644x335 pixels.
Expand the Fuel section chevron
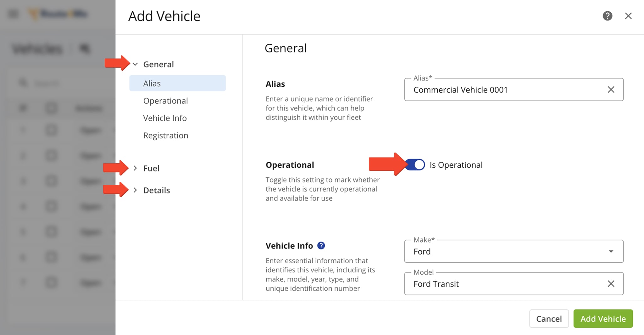(x=135, y=168)
